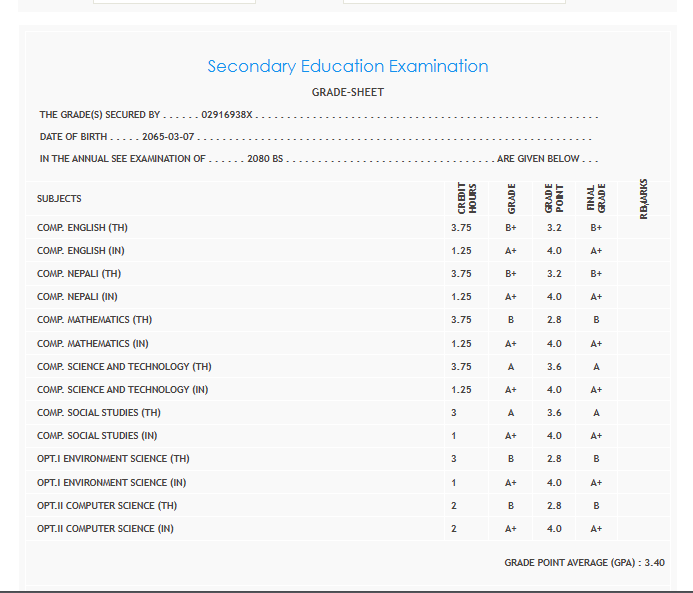Select OPT.II COMPUTER SCIENCE (IN) row

pyautogui.click(x=105, y=528)
